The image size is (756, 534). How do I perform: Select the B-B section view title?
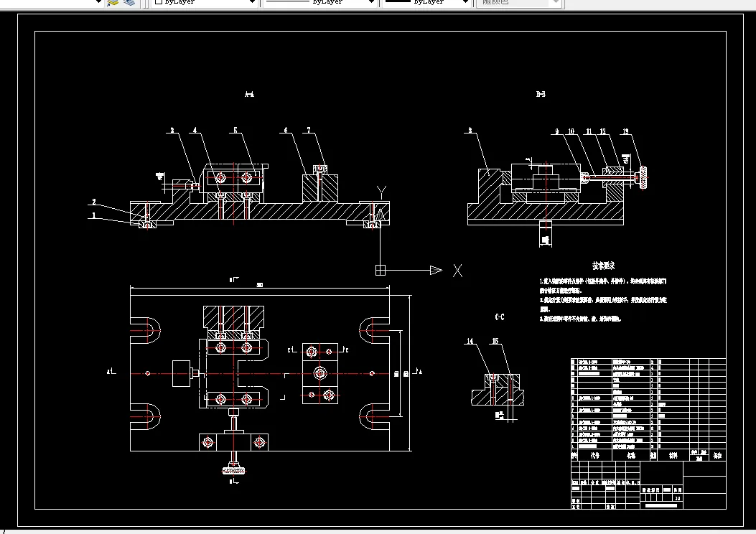click(x=541, y=94)
